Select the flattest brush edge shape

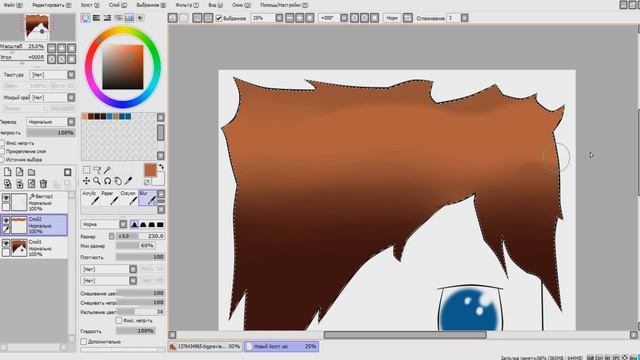click(160, 224)
